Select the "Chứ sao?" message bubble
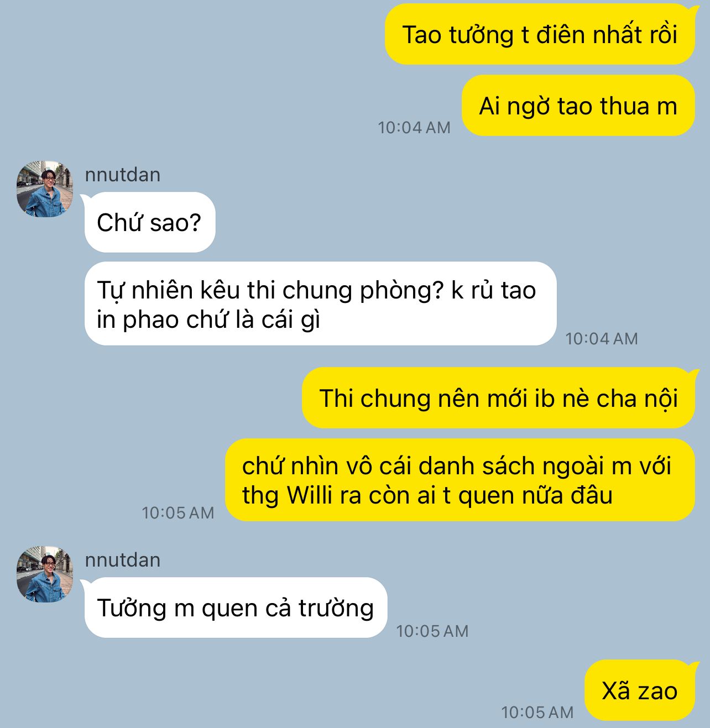Viewport: 710px width, 728px height. click(x=149, y=222)
